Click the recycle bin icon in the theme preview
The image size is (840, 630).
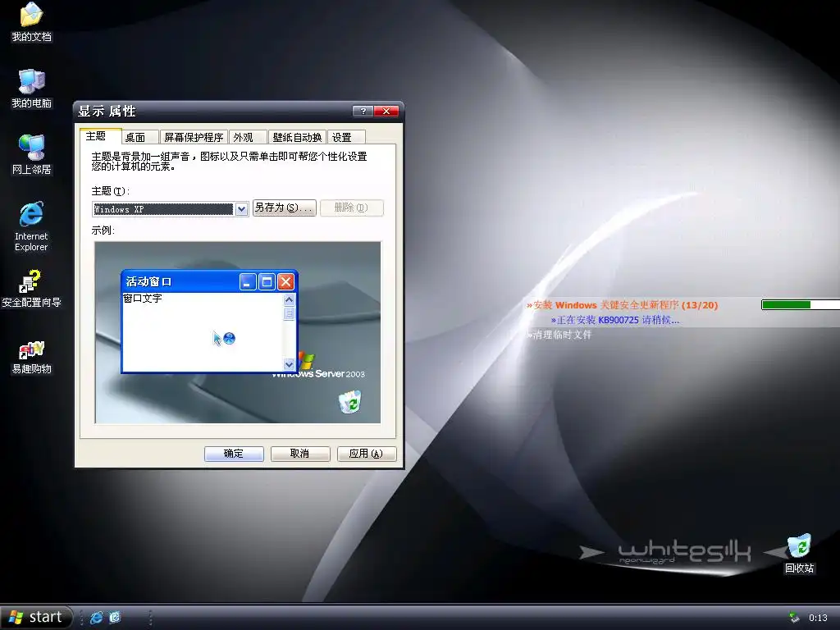pyautogui.click(x=349, y=402)
